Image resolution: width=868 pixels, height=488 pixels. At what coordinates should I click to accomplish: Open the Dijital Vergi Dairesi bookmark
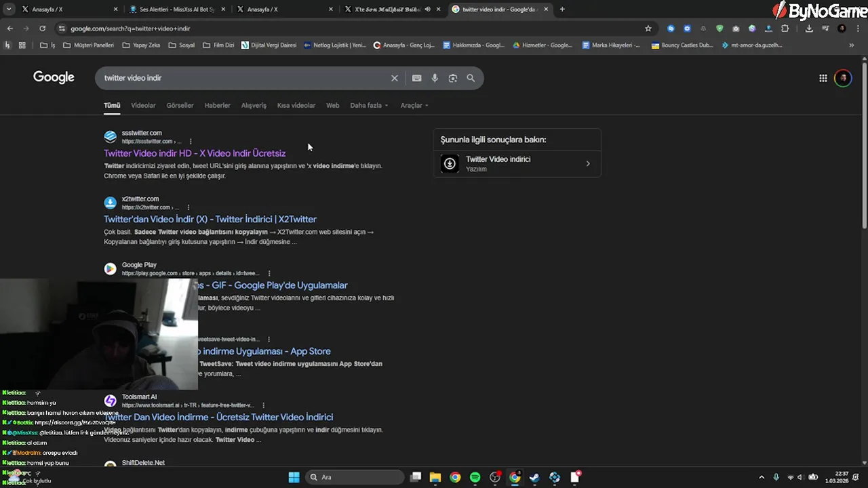[269, 45]
